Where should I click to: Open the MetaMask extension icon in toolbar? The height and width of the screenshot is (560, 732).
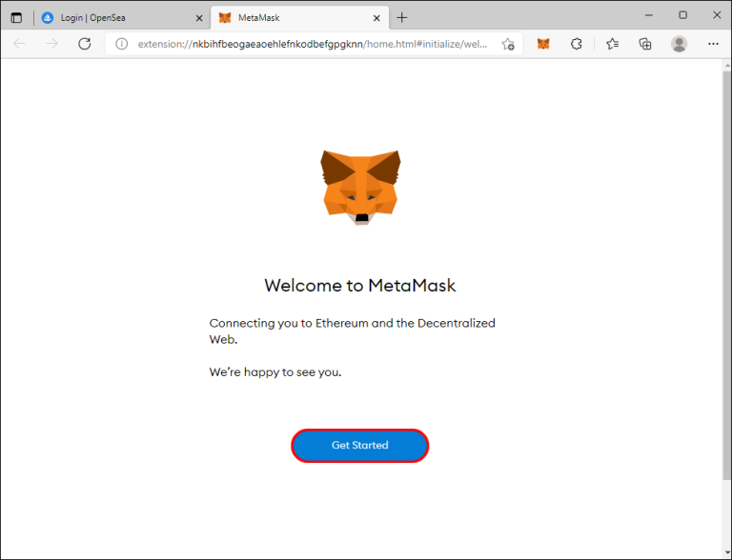click(543, 44)
